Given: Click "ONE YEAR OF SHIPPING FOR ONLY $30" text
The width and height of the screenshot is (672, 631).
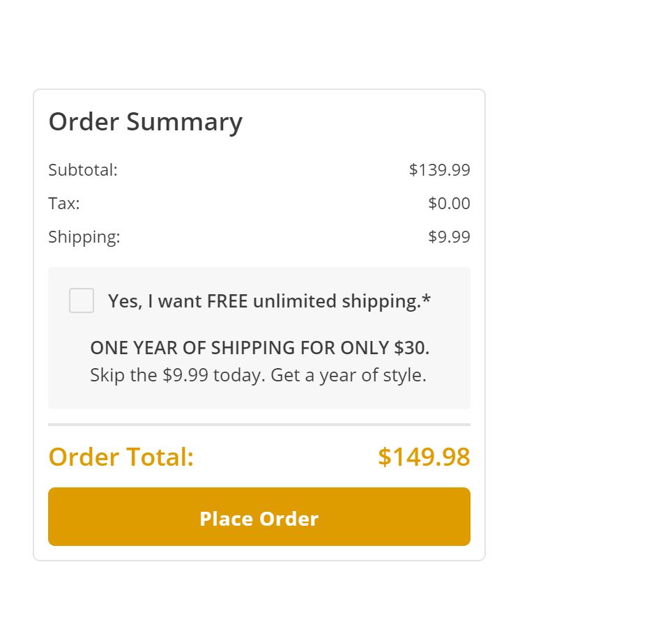Looking at the screenshot, I should pos(259,348).
